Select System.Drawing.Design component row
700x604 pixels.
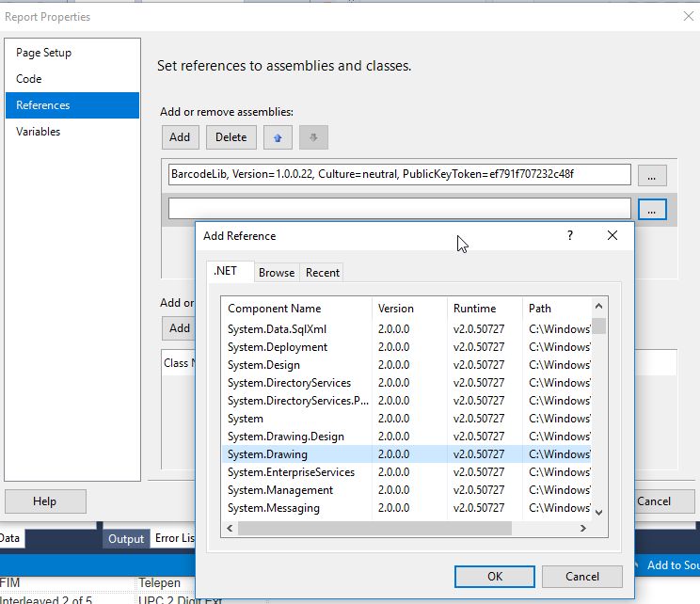(x=286, y=437)
